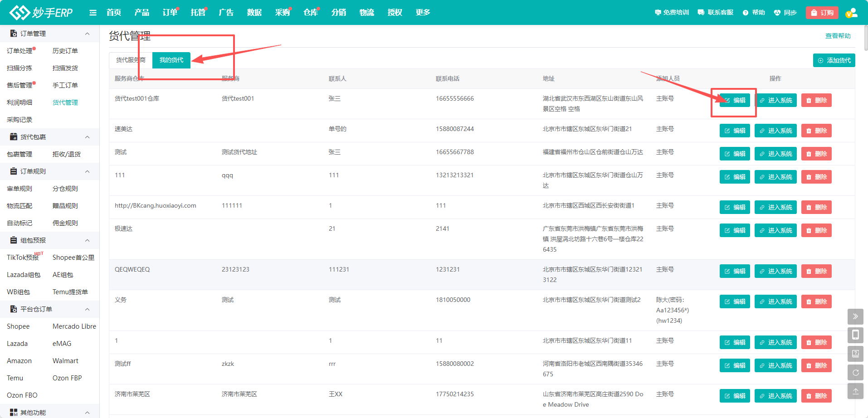Click 进入系统 for the 极速达 row
The height and width of the screenshot is (418, 868).
pos(775,230)
